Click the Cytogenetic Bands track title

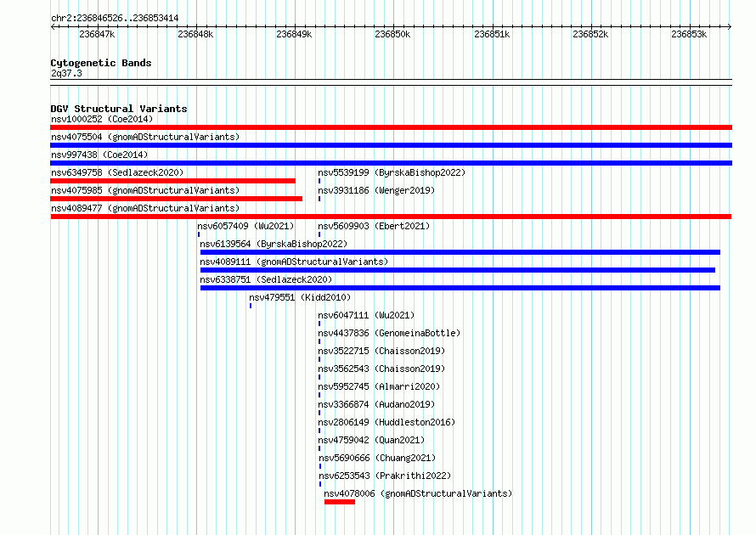101,63
